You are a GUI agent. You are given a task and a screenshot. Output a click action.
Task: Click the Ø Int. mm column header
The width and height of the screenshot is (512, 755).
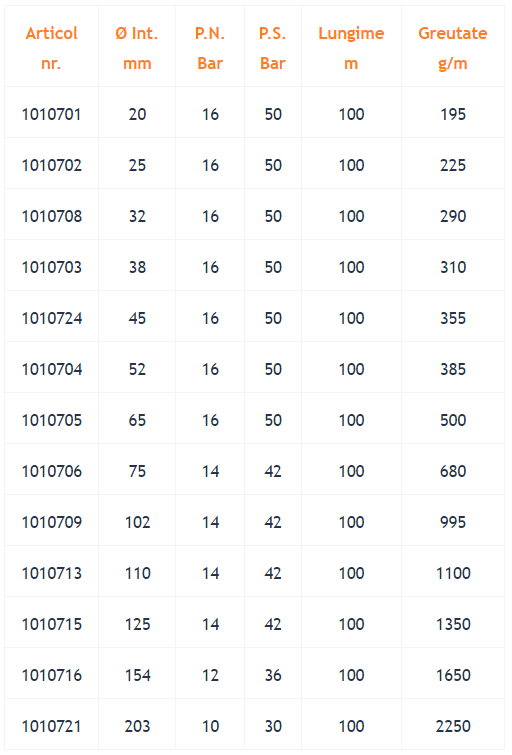[x=137, y=48]
